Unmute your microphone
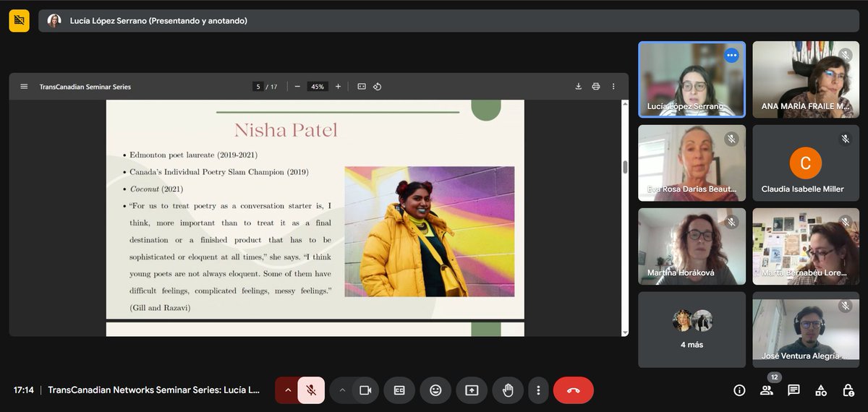Screen dimensions: 868x412 coord(311,390)
